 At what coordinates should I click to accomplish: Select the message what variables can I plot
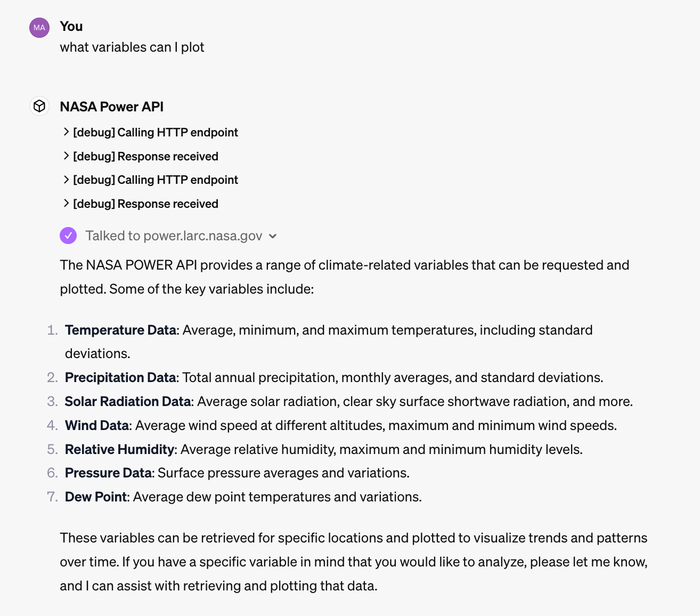click(x=132, y=47)
